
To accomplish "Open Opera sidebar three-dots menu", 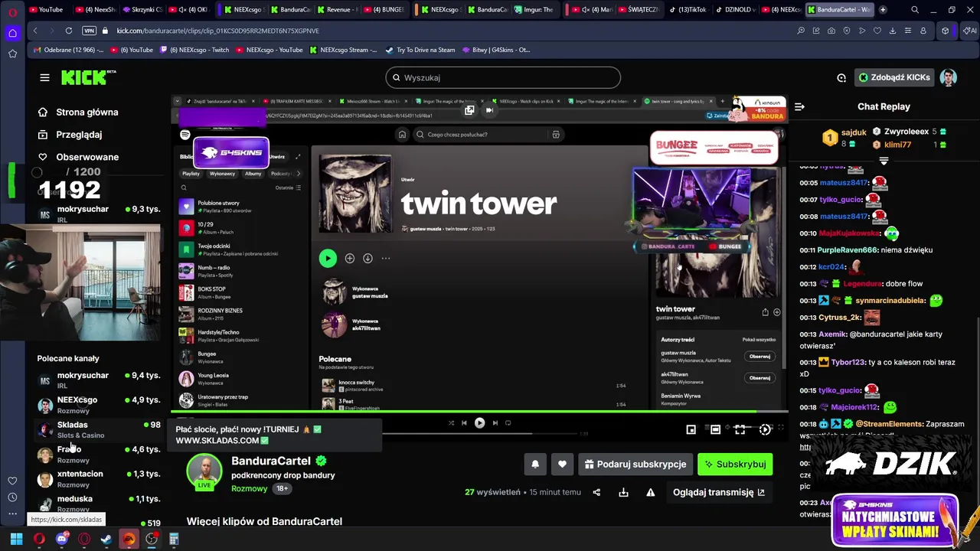I will 12,514.
